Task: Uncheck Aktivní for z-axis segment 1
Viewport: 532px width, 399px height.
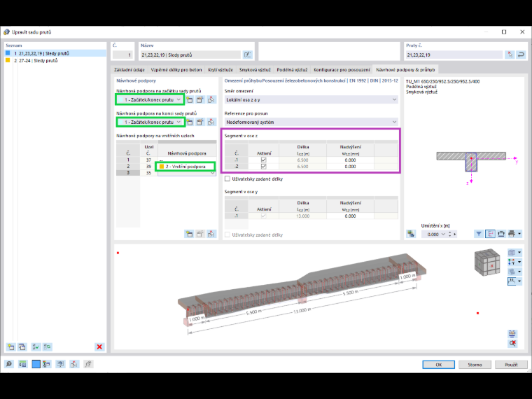Action: click(x=264, y=160)
